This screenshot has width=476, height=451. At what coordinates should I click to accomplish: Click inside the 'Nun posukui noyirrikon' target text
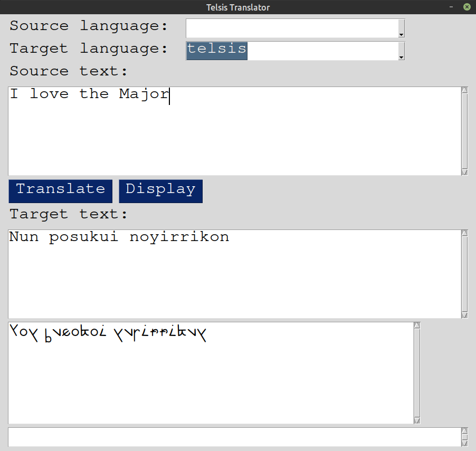click(x=119, y=237)
